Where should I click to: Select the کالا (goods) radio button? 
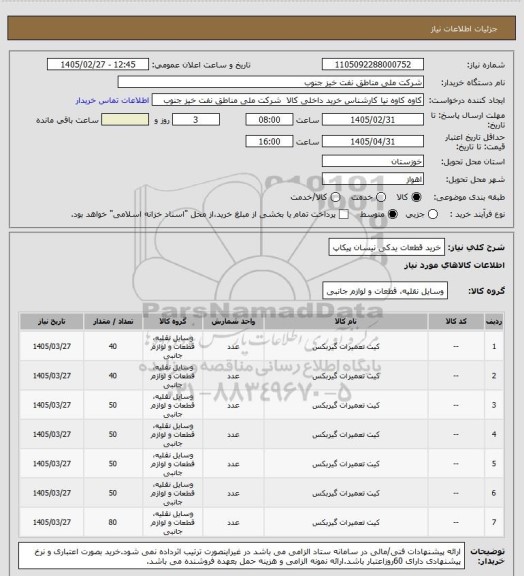pos(416,197)
